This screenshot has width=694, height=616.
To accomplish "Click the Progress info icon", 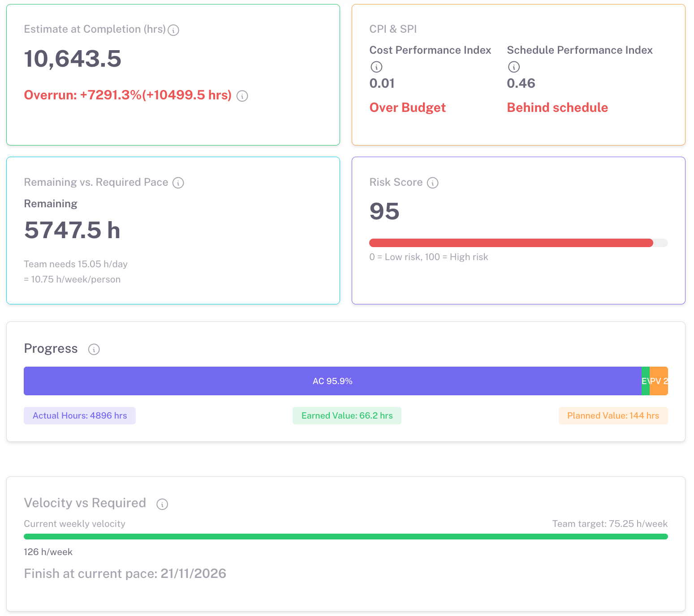I will tap(94, 349).
